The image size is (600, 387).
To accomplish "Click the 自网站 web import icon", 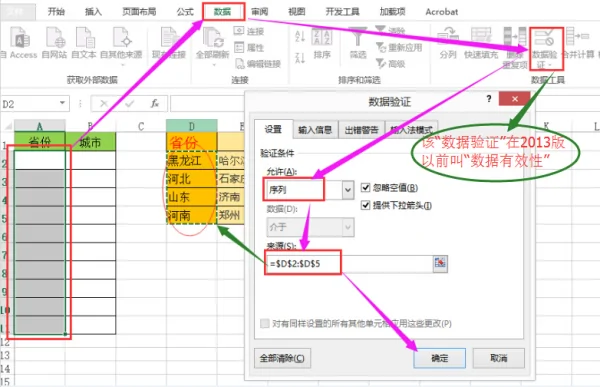I will tap(55, 38).
